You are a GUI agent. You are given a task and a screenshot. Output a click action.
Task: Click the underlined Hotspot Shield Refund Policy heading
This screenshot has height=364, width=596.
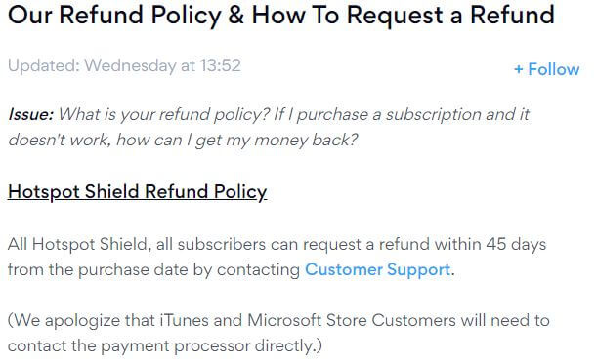(137, 191)
